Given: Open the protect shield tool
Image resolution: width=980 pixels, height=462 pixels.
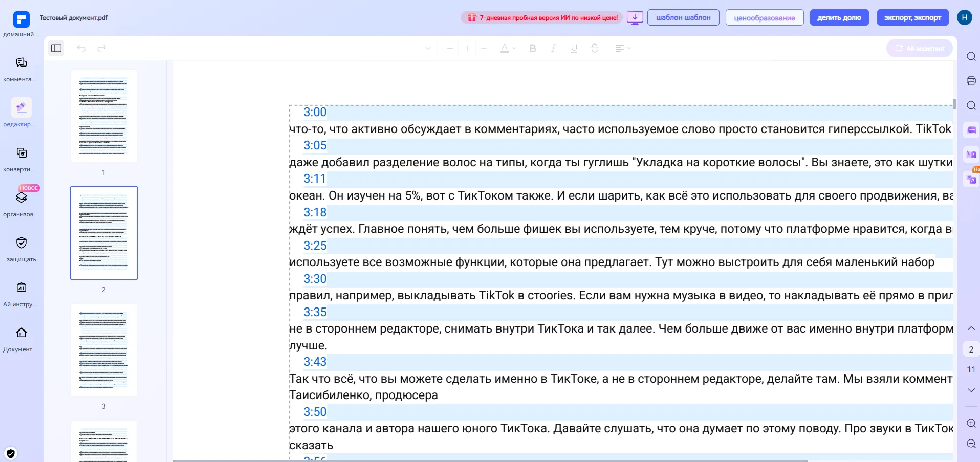Looking at the screenshot, I should pos(21,243).
